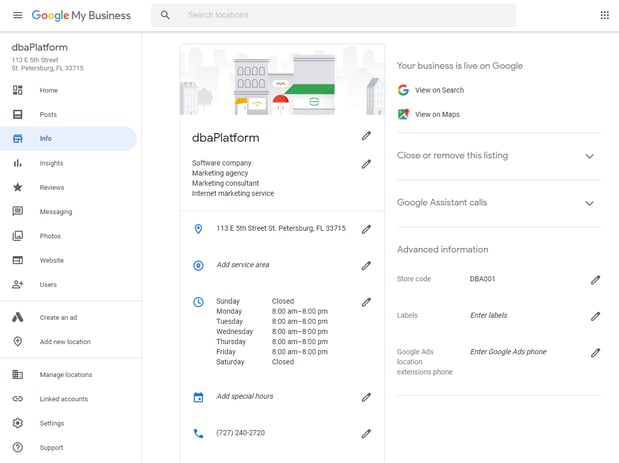Viewport: 619px width, 463px height.
Task: Edit the Google Ads phone
Action: point(595,352)
